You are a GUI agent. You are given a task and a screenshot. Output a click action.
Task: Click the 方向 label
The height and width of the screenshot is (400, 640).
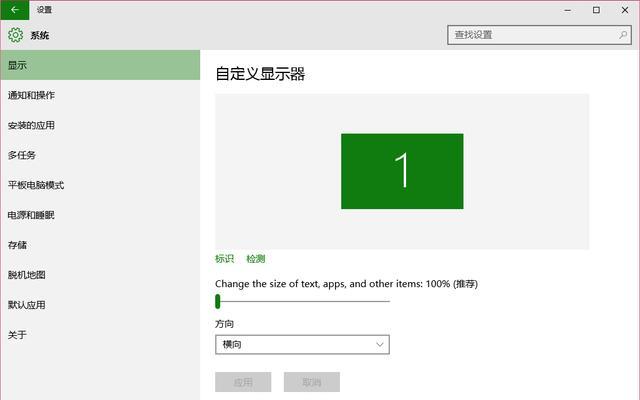(x=224, y=324)
